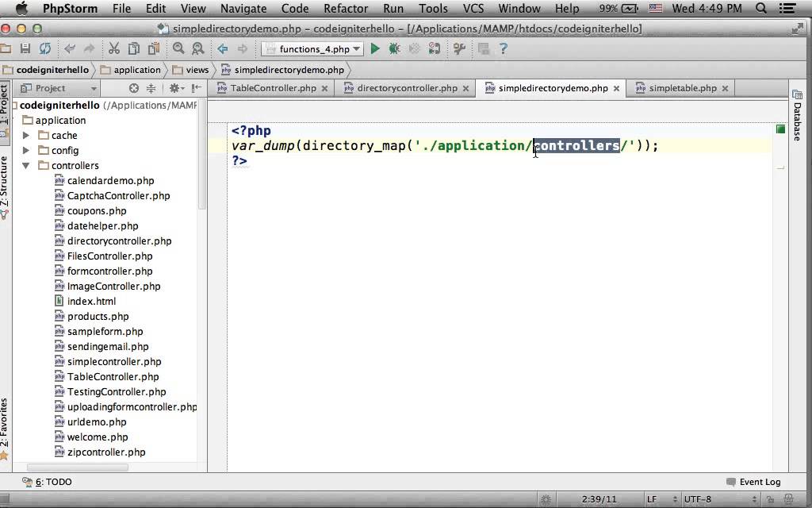Click the Cut scissors icon
This screenshot has height=508, width=812.
coord(114,48)
